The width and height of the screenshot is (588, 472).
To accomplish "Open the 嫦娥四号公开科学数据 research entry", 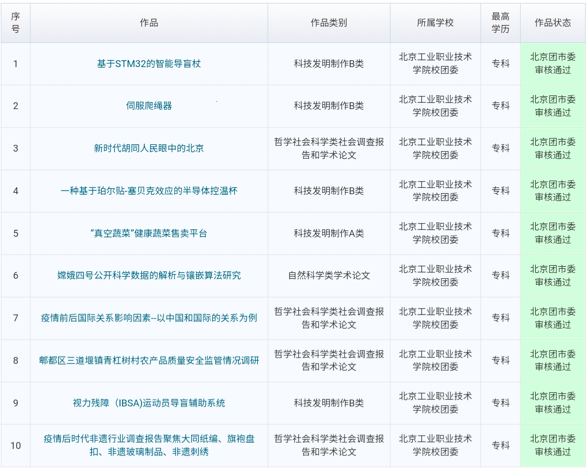I will (x=149, y=276).
